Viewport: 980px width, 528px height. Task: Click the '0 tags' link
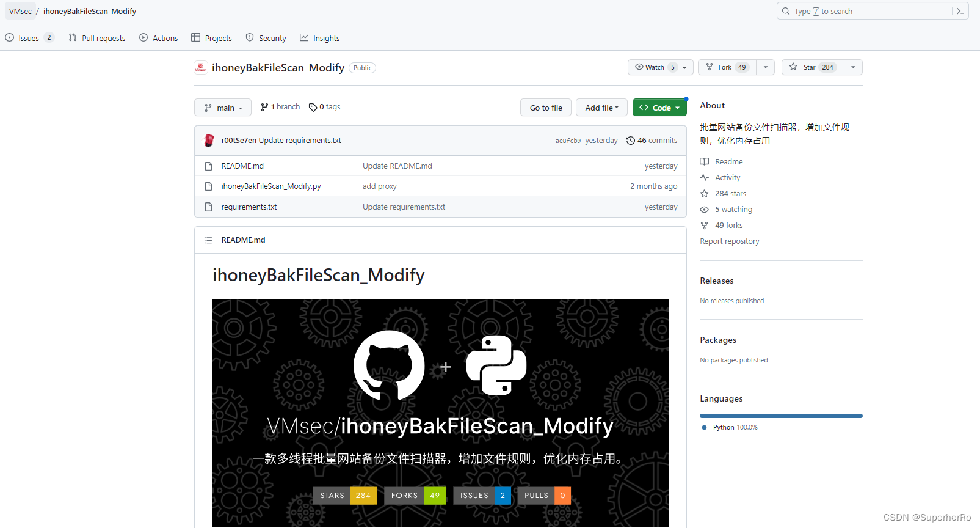(325, 107)
